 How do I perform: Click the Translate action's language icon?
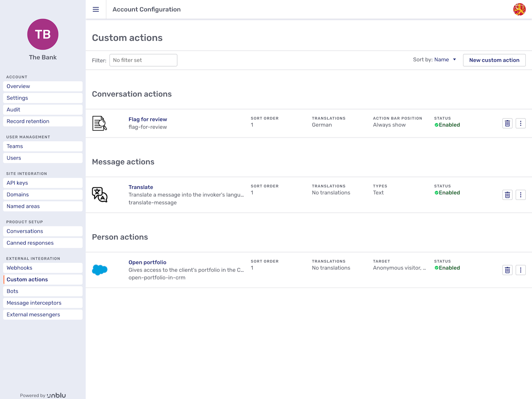point(100,194)
